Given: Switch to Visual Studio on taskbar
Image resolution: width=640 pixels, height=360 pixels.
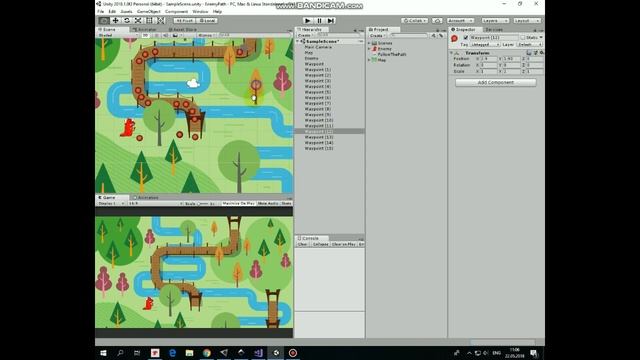Looking at the screenshot, I should click(258, 353).
